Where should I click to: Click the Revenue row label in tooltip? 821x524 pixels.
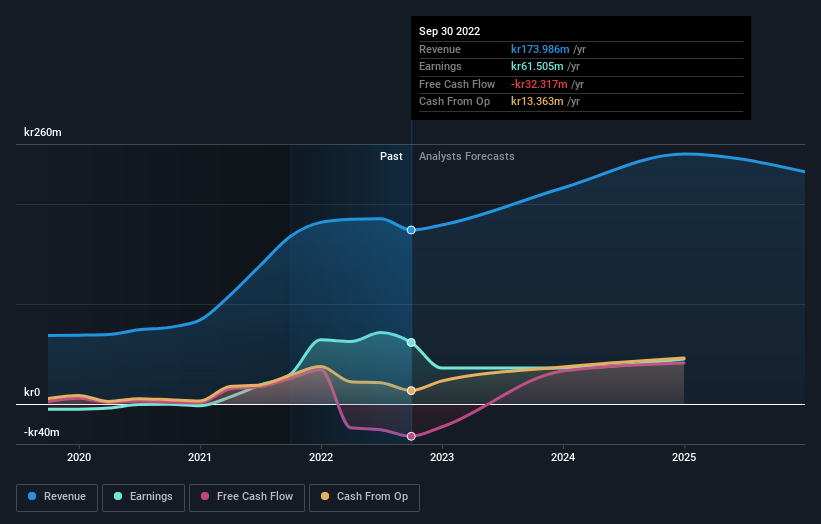pyautogui.click(x=440, y=49)
